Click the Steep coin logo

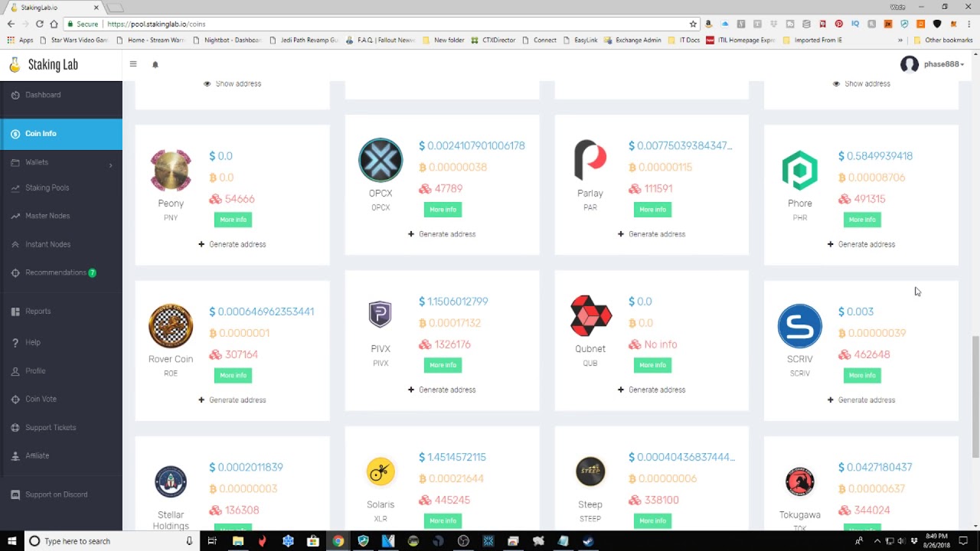pos(590,471)
